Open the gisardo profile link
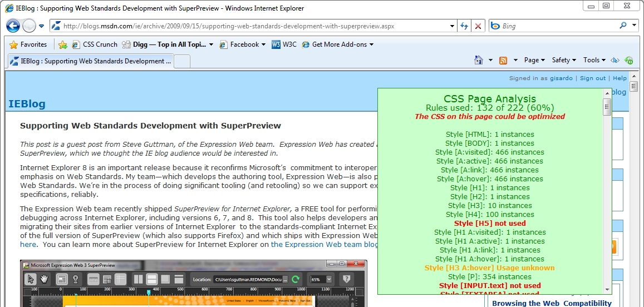This screenshot has height=307, width=644. click(561, 78)
